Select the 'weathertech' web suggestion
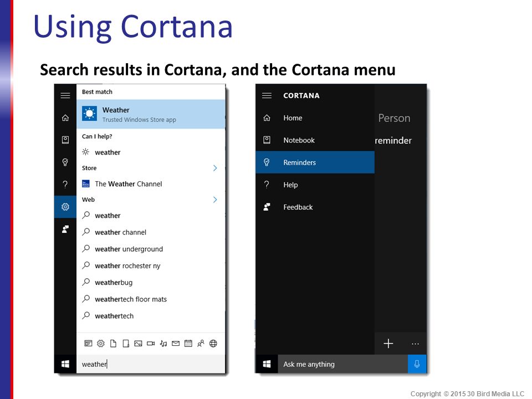The height and width of the screenshot is (399, 532). [151, 316]
